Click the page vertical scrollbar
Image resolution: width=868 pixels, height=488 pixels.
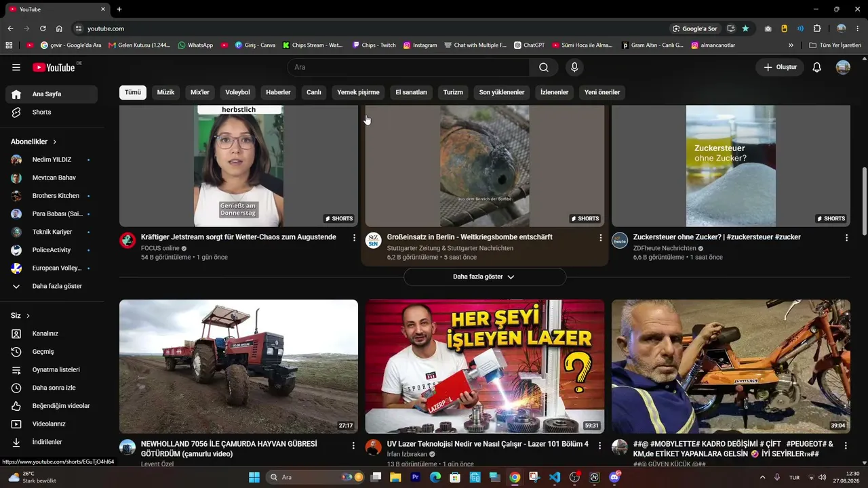click(x=864, y=202)
